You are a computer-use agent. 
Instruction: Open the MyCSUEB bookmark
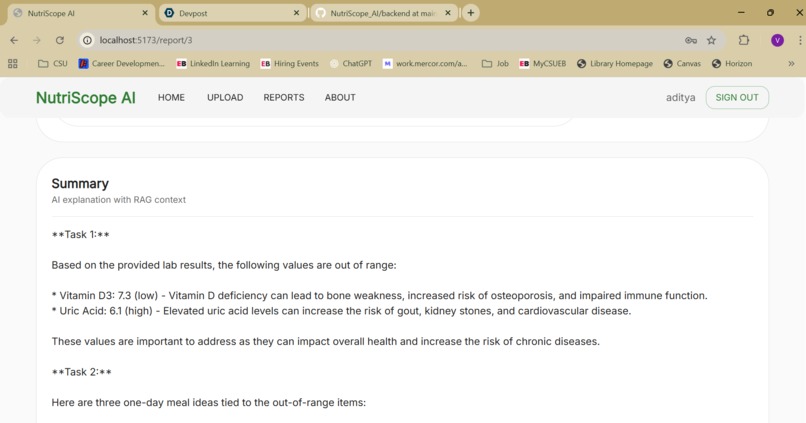542,64
